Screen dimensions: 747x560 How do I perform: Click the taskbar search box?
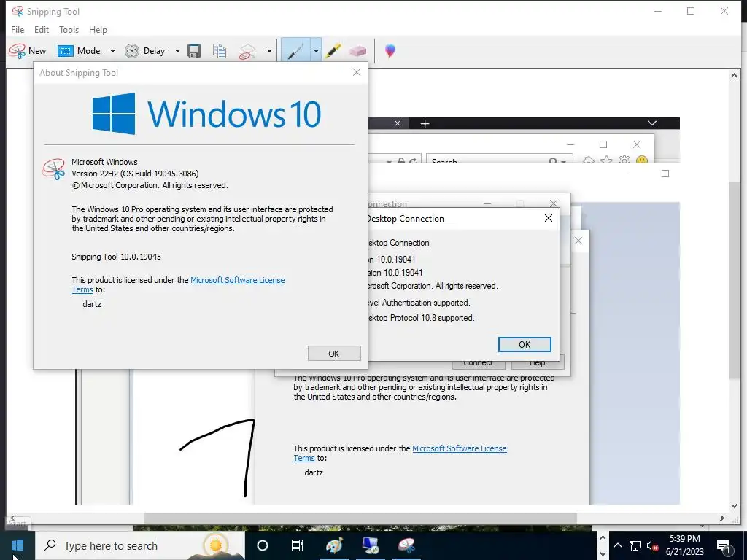click(141, 545)
